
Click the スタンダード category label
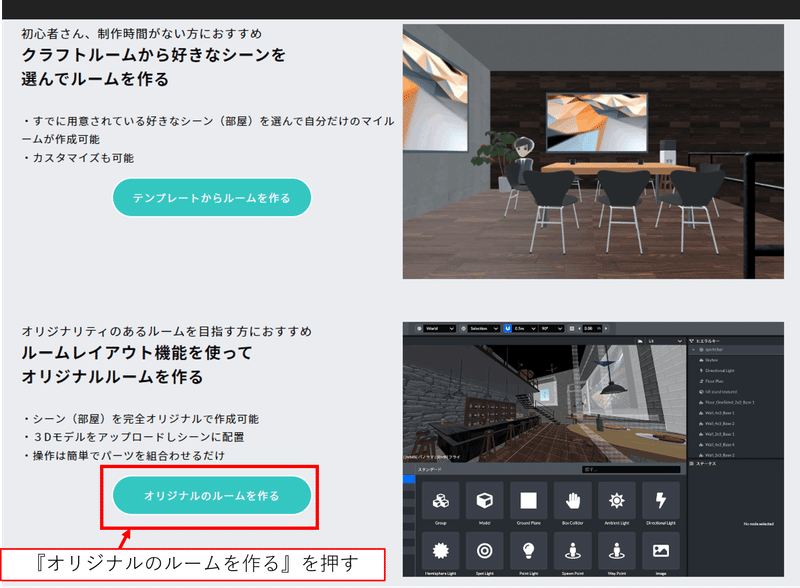pyautogui.click(x=430, y=469)
